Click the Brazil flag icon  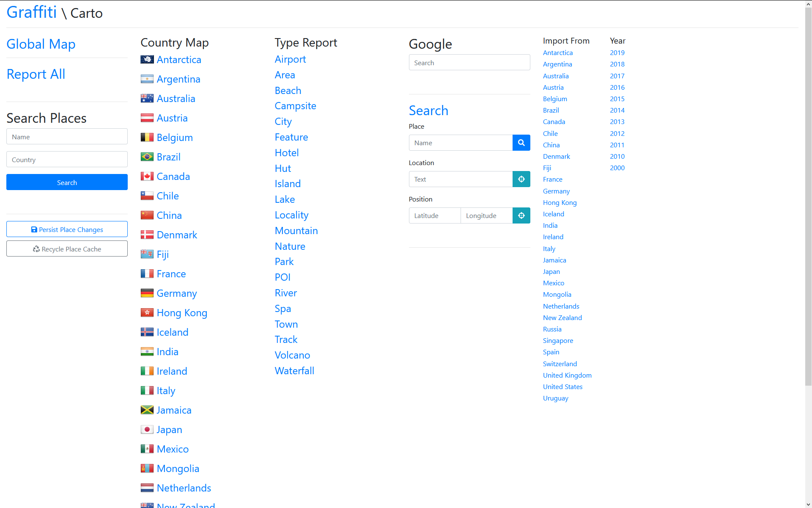[147, 157]
